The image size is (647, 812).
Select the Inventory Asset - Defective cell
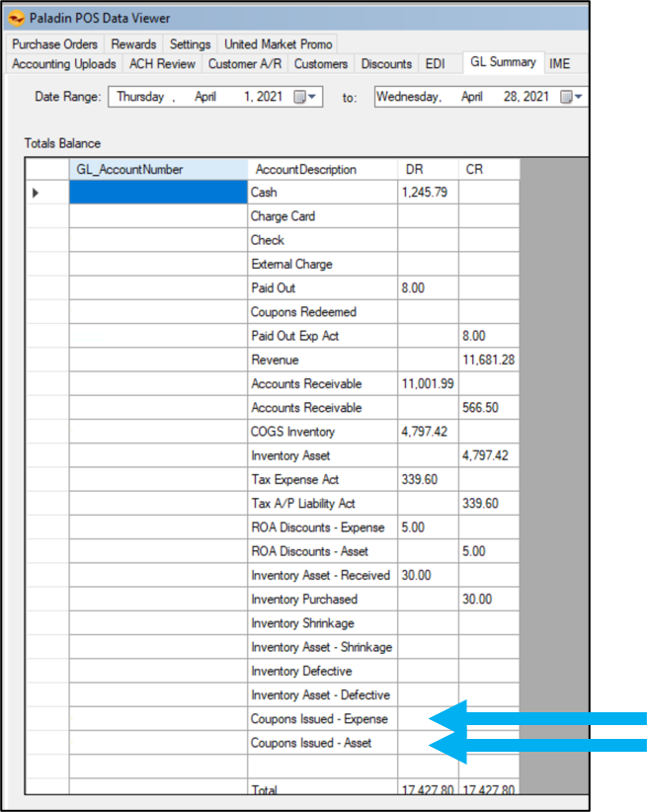[323, 695]
